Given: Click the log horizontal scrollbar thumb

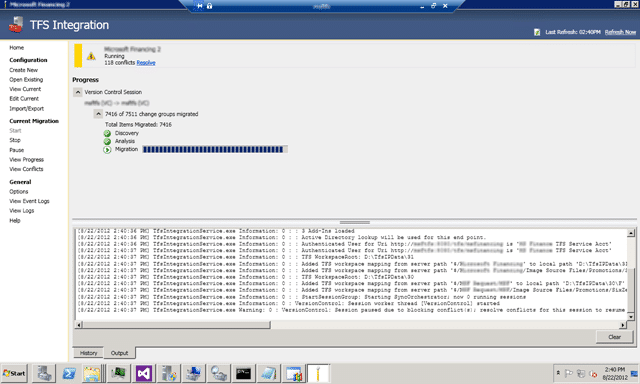Looking at the screenshot, I should [176, 325].
